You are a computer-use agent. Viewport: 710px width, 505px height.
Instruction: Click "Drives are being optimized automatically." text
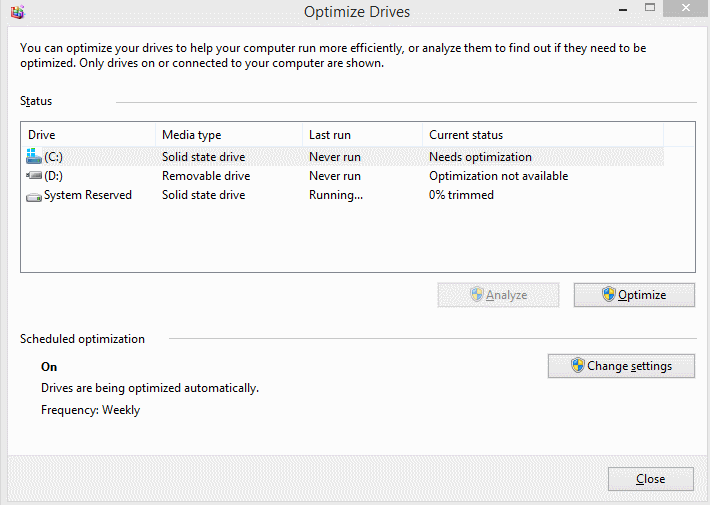pyautogui.click(x=150, y=388)
